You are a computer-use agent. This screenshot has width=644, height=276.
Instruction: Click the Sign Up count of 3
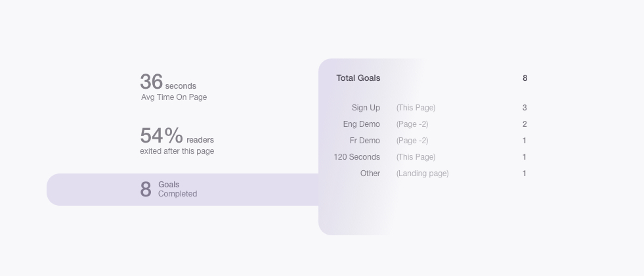[525, 108]
